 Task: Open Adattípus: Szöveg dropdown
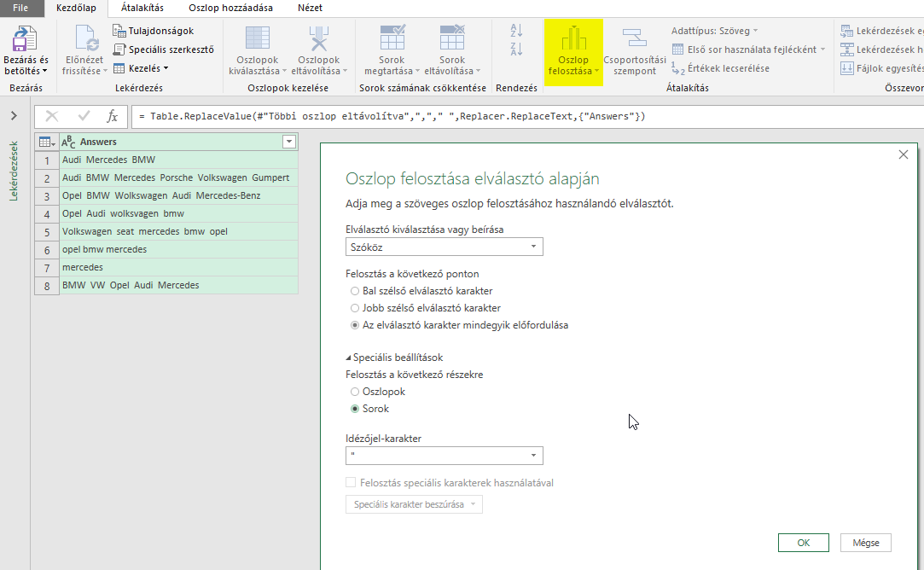(x=715, y=31)
